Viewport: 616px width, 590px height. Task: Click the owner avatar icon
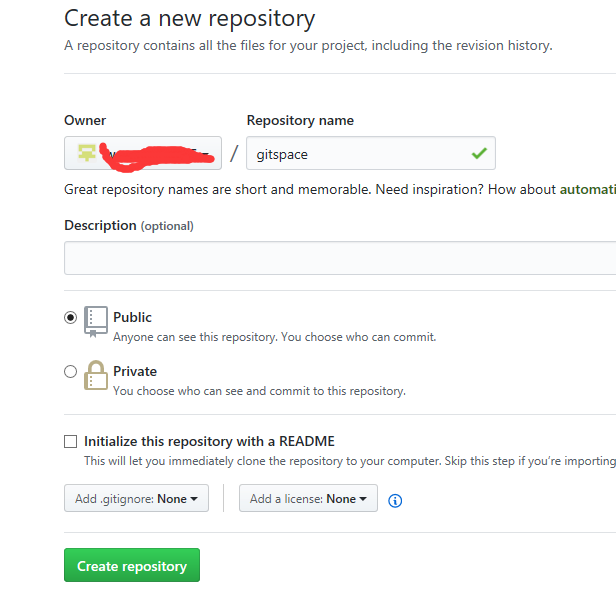pyautogui.click(x=87, y=152)
